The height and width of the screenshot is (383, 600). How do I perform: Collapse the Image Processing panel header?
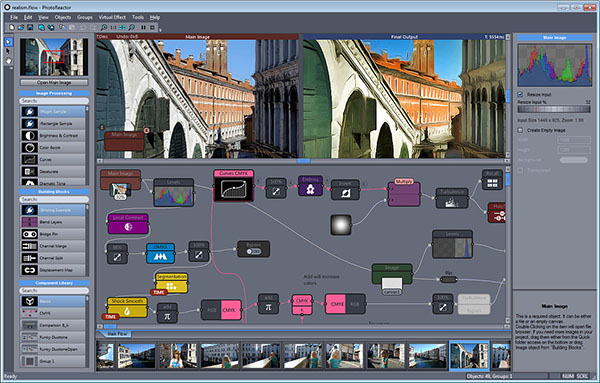[x=54, y=93]
